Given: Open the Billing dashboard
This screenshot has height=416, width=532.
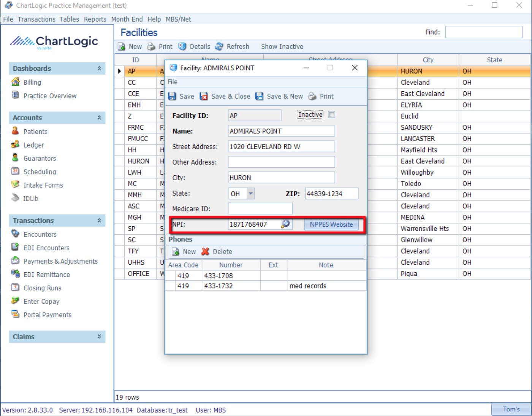Looking at the screenshot, I should tap(32, 83).
